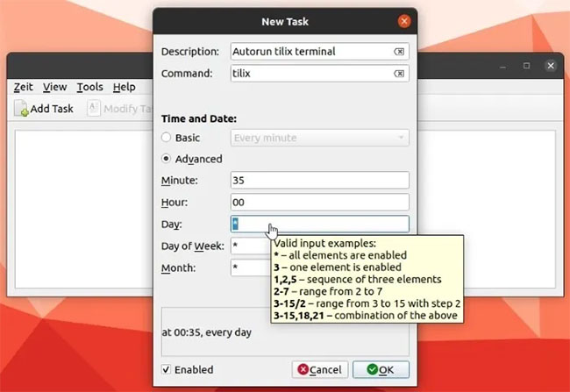The width and height of the screenshot is (570, 392).
Task: Open the Zeit menu
Action: [x=24, y=87]
